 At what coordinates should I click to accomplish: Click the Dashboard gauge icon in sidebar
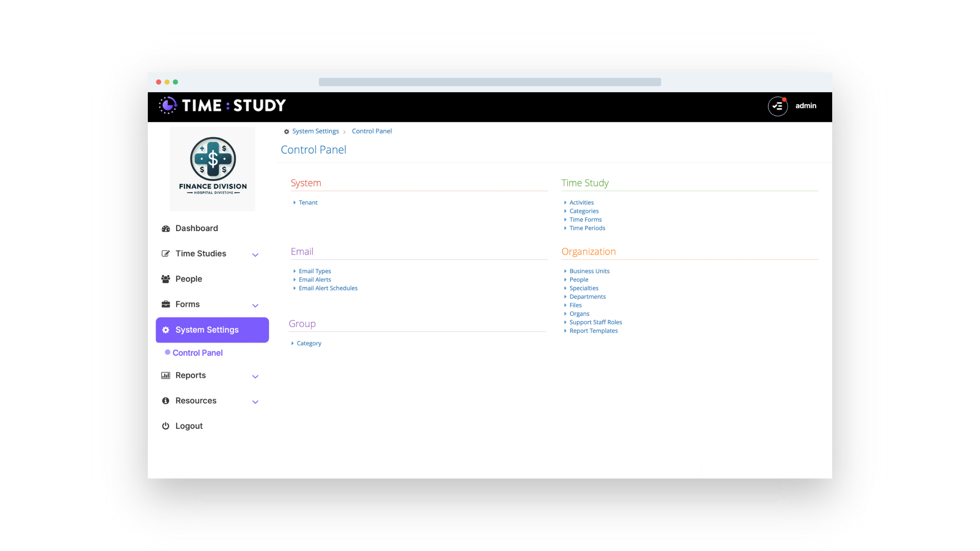click(165, 229)
